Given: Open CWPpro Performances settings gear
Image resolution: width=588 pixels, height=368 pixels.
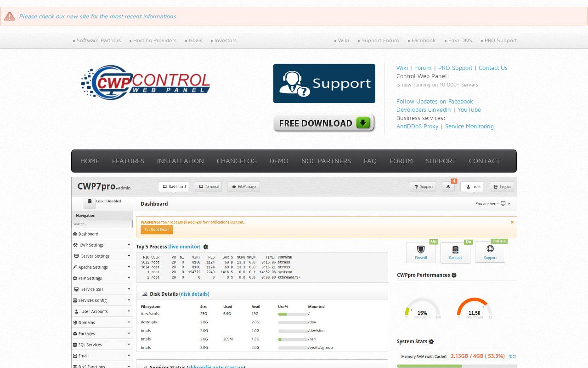Looking at the screenshot, I should coord(454,275).
